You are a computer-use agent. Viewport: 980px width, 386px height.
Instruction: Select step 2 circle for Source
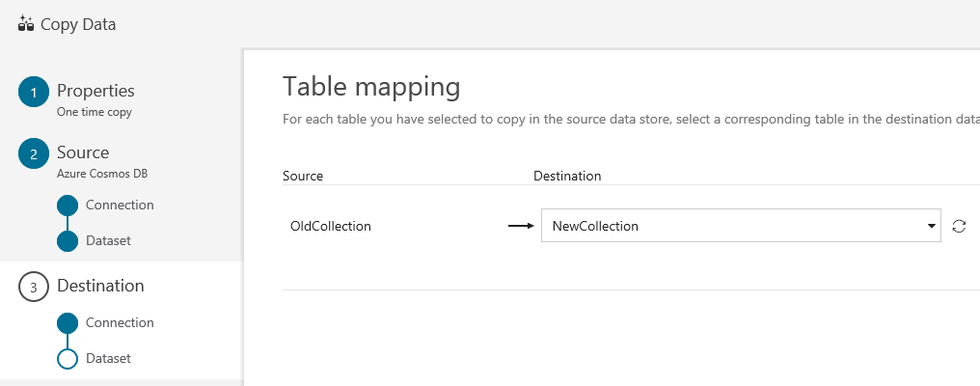34,154
